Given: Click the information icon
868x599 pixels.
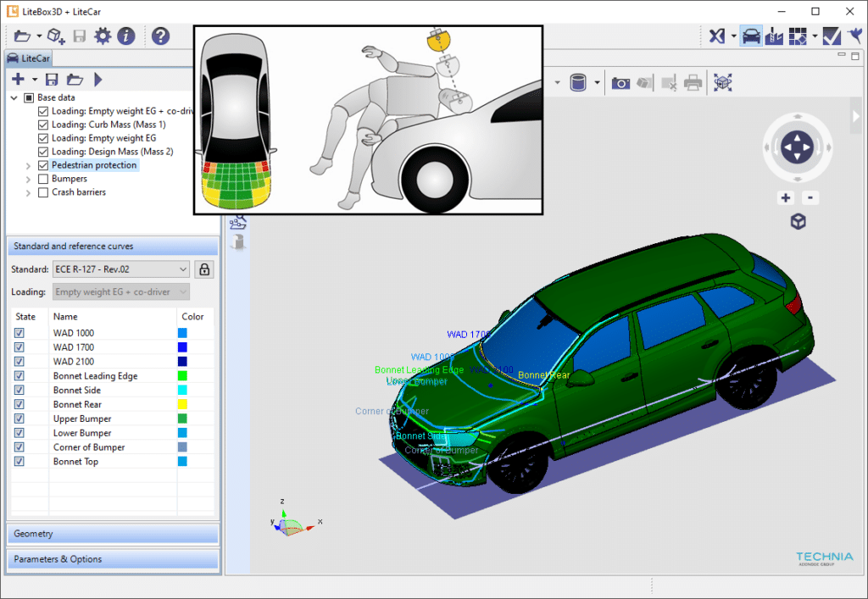Looking at the screenshot, I should [126, 36].
